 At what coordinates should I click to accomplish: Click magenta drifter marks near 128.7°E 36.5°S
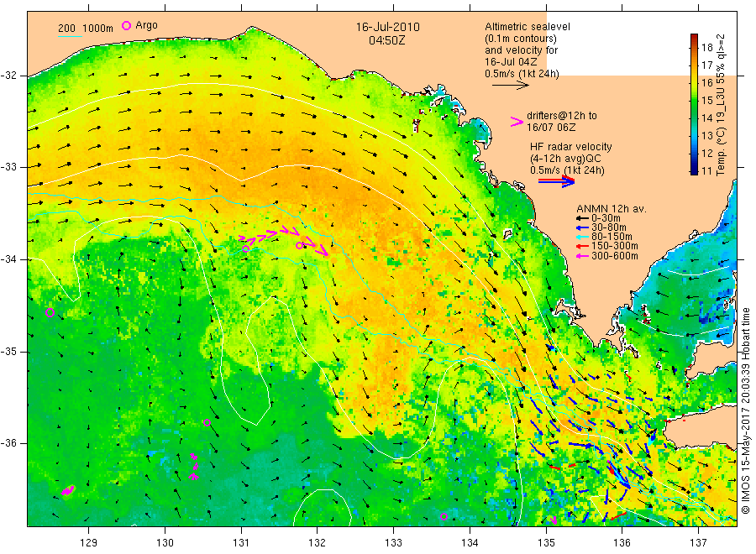tap(67, 490)
